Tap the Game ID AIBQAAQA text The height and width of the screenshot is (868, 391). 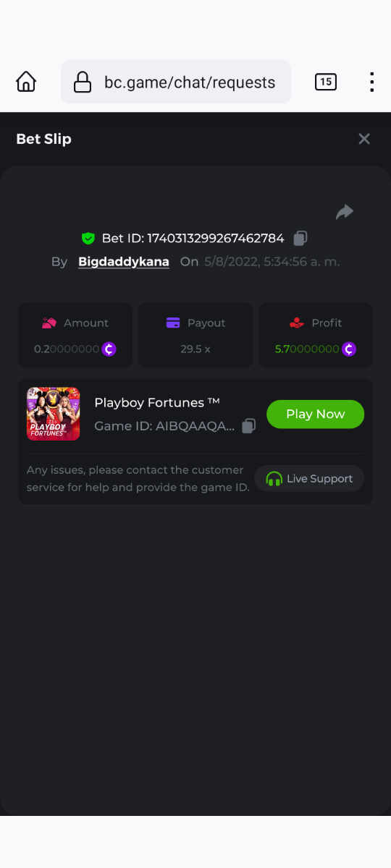[164, 426]
